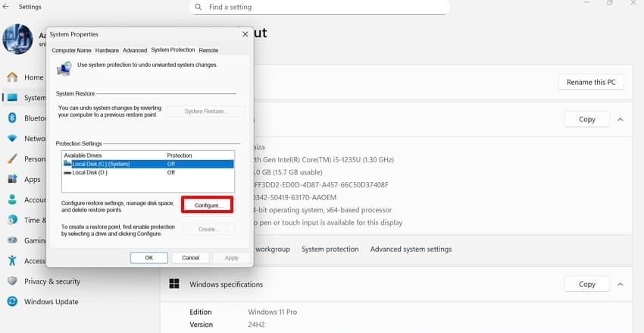The image size is (644, 333).
Task: Click the Available Drives column header
Action: pyautogui.click(x=83, y=156)
